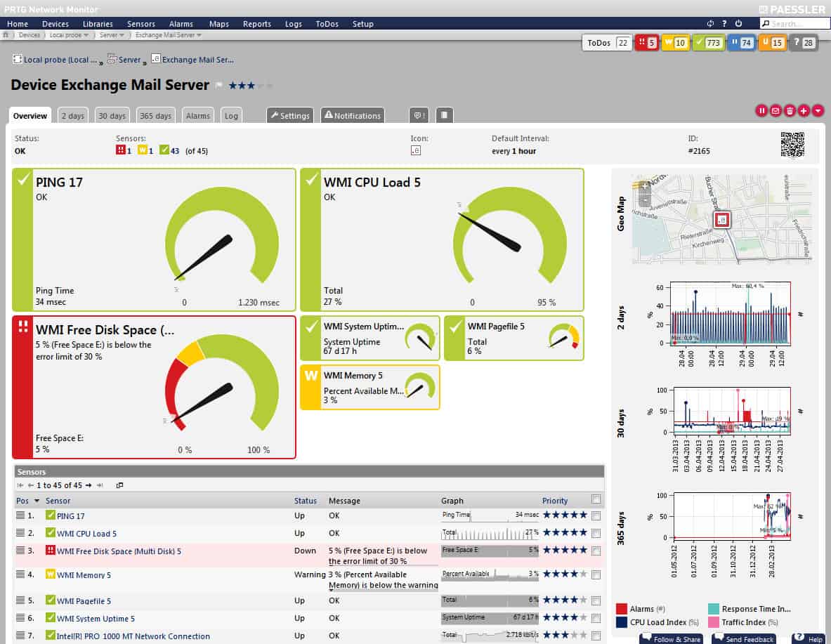
Task: Click the round red email envelope button
Action: click(x=776, y=110)
